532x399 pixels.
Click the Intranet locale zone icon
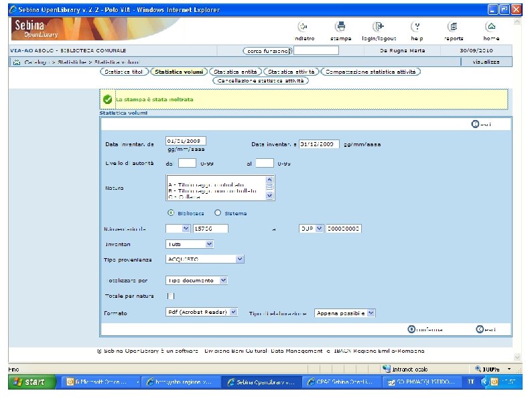pyautogui.click(x=387, y=369)
